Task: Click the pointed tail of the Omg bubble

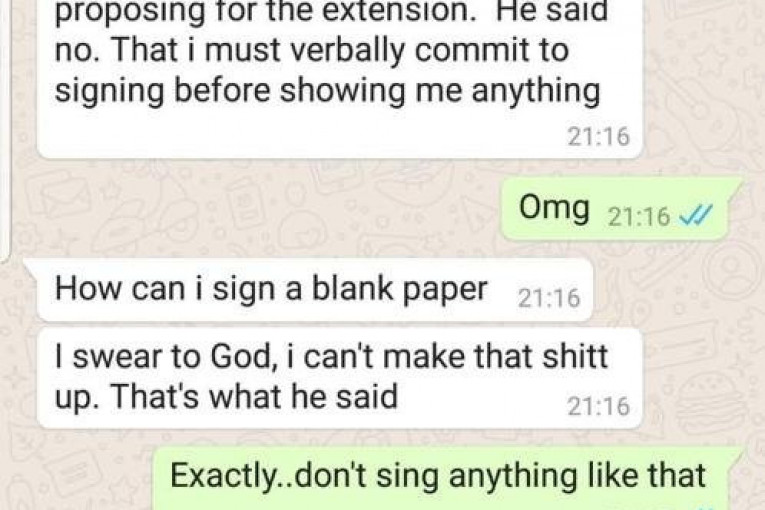Action: click(735, 186)
